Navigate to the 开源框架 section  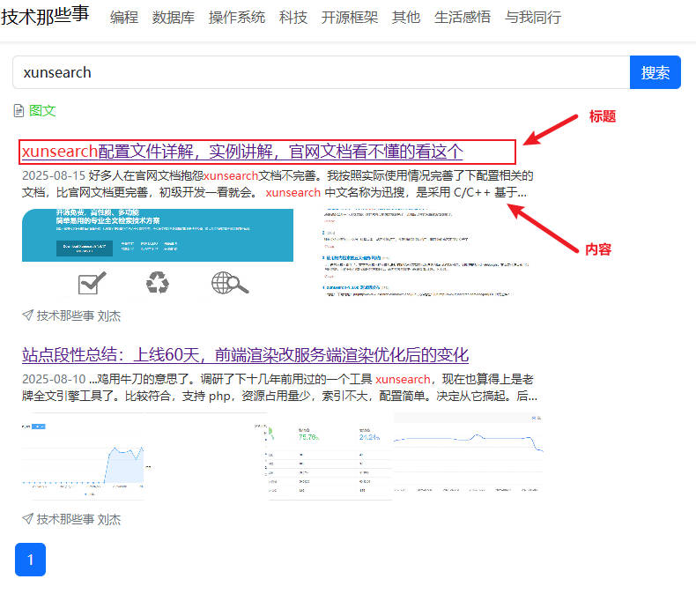click(x=350, y=18)
